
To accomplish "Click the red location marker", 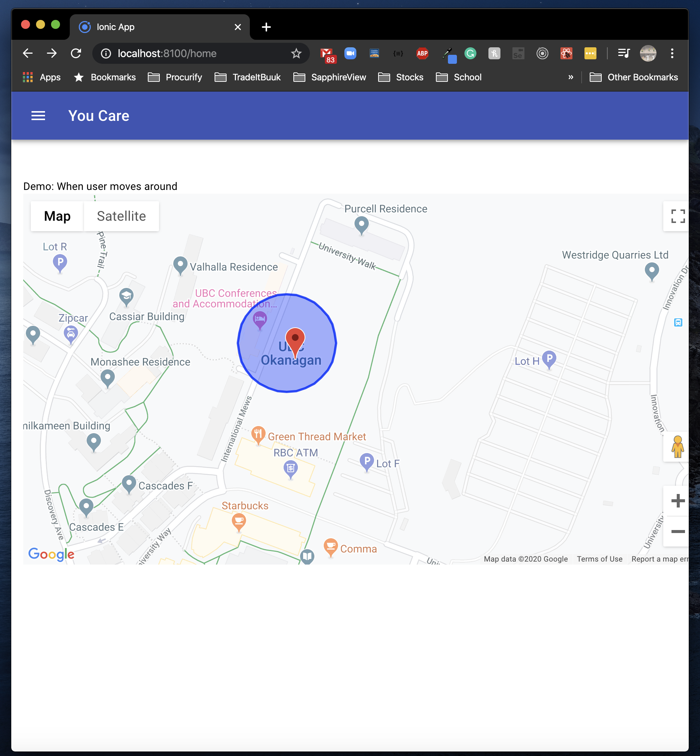I will pos(295,343).
